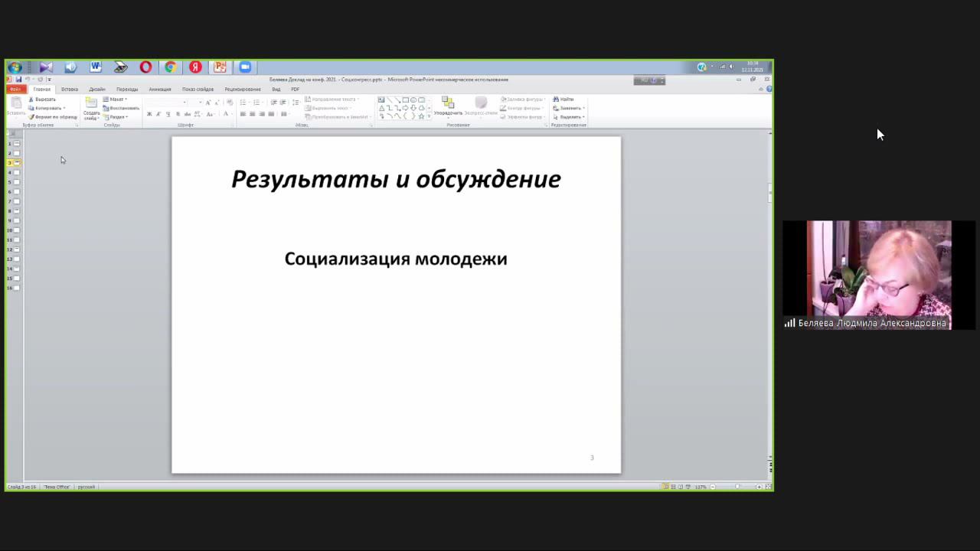The image size is (980, 551).
Task: Cut selection with Вырезать
Action: 41,99
